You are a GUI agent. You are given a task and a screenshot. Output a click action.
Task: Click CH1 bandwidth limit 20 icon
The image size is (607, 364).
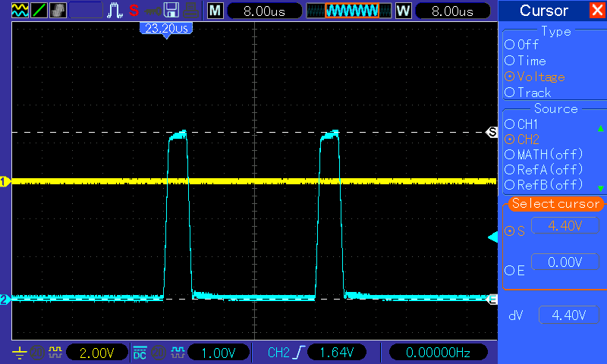(37, 353)
